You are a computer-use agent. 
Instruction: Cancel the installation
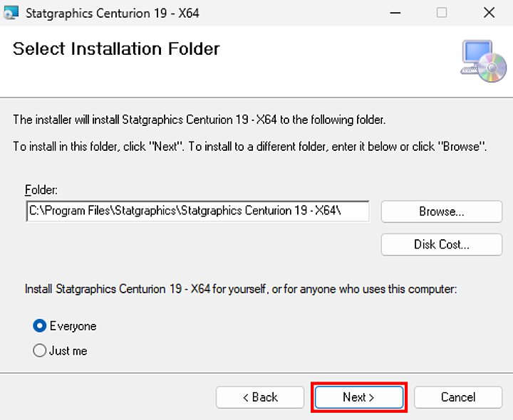[x=457, y=397]
